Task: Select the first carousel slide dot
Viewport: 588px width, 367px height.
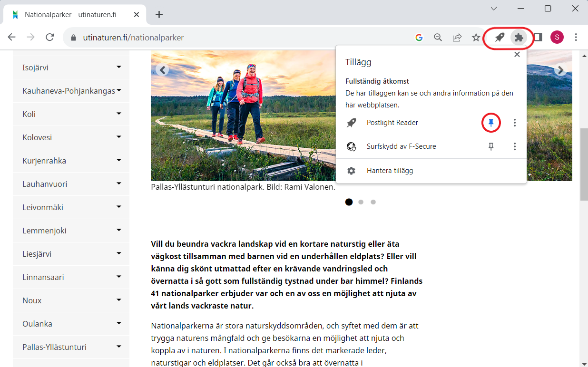Action: point(349,202)
